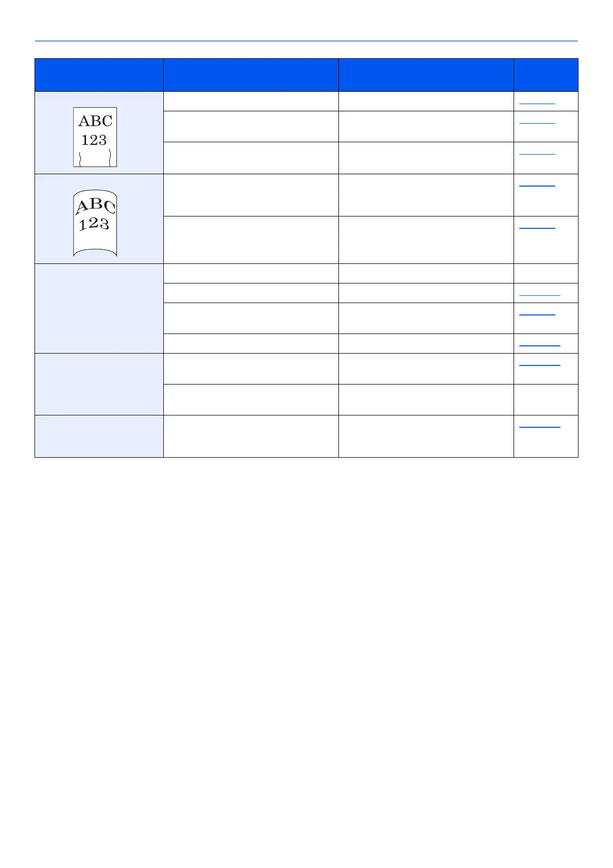The height and width of the screenshot is (868, 613).
Task: Open the third reference link in wrinkled paper row
Action: point(537,153)
